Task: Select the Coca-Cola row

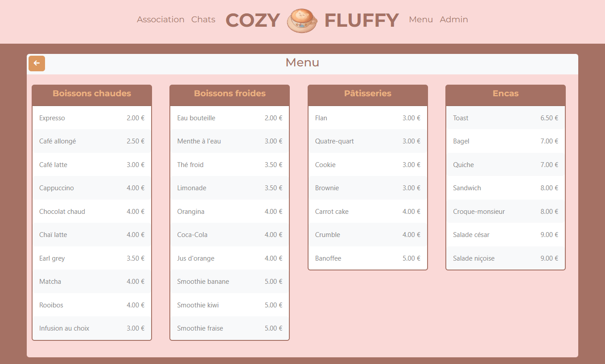Action: (230, 235)
